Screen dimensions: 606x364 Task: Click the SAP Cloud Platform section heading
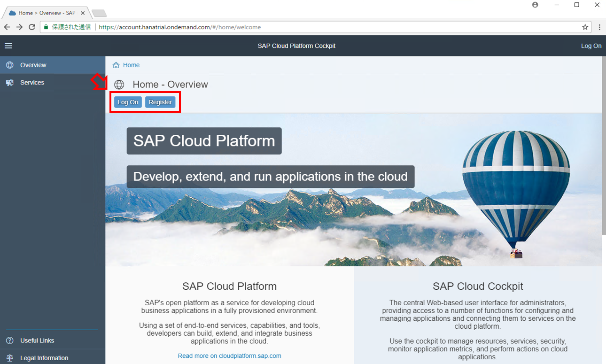point(229,287)
